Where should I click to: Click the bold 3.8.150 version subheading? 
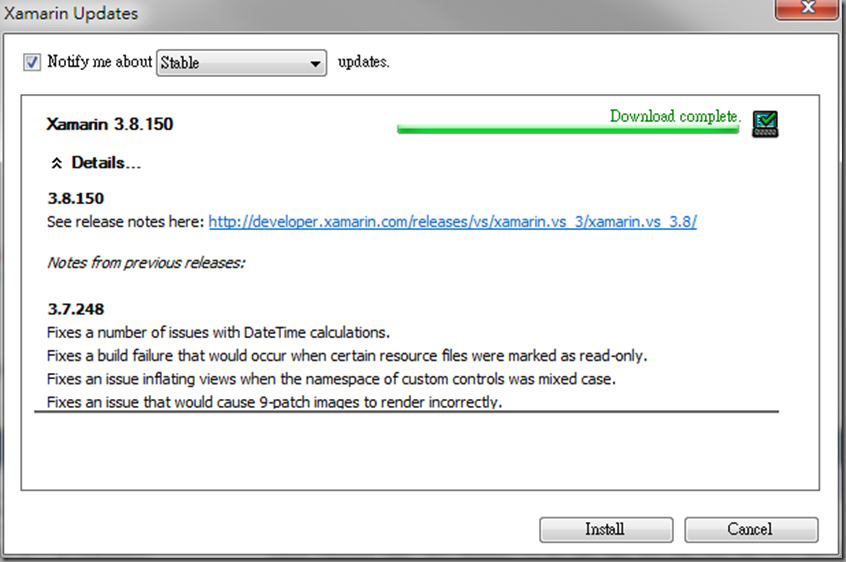click(x=76, y=198)
